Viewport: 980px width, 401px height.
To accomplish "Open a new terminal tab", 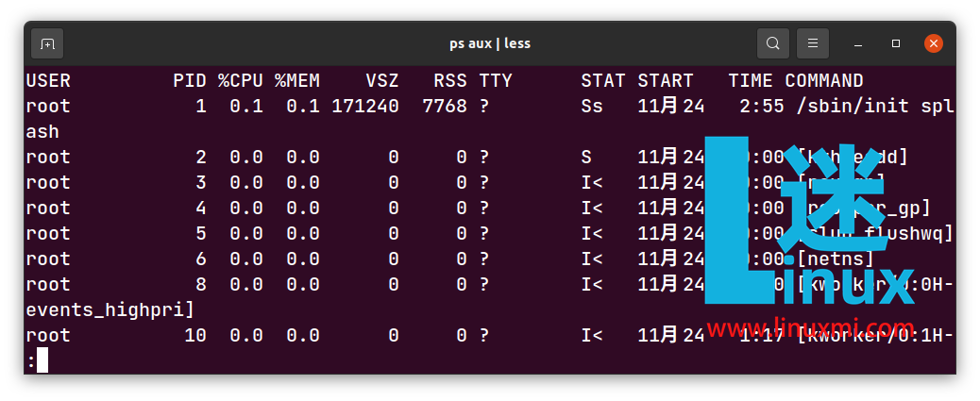I will 47,43.
